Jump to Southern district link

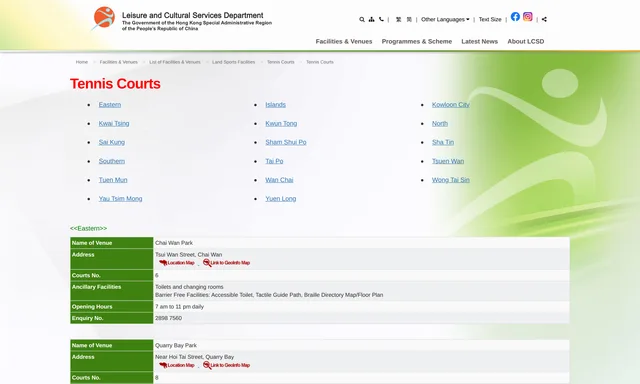click(x=112, y=161)
